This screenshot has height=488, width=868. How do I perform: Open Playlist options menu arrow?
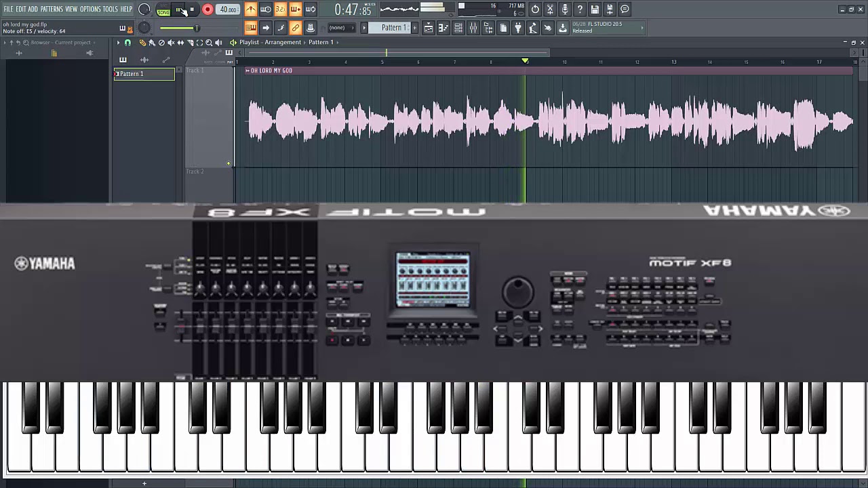(x=118, y=43)
